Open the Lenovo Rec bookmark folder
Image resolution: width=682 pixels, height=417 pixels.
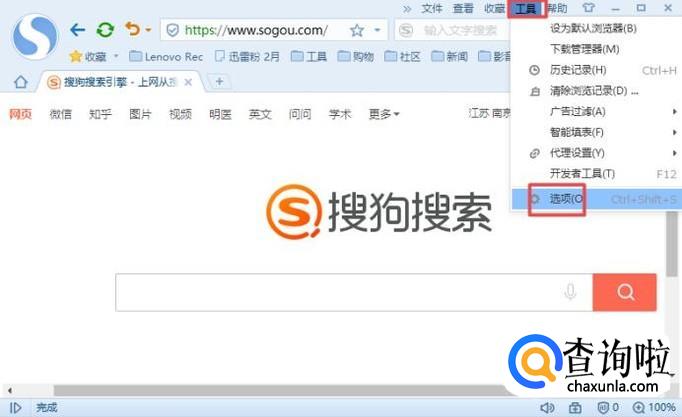[x=166, y=57]
